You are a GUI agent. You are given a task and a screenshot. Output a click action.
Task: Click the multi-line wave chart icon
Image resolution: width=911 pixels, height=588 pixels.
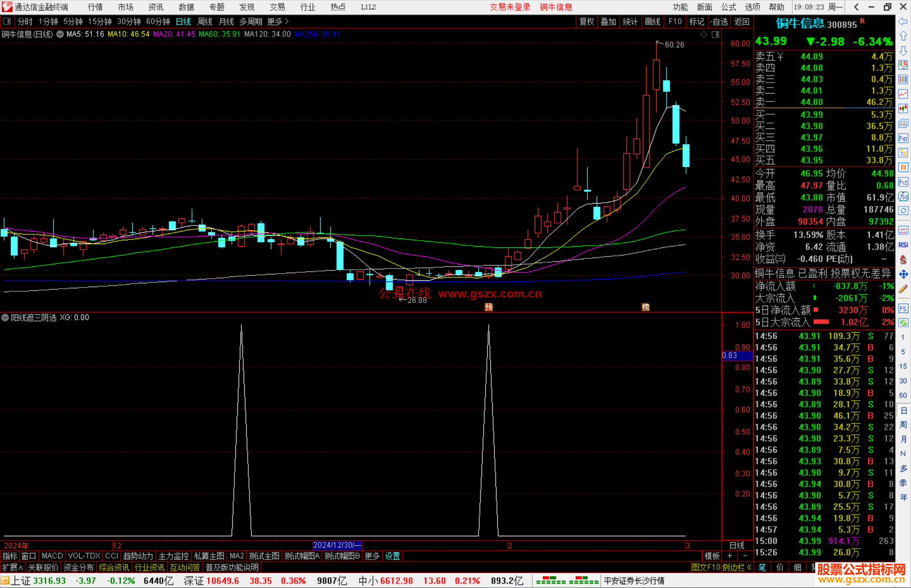coord(903,230)
